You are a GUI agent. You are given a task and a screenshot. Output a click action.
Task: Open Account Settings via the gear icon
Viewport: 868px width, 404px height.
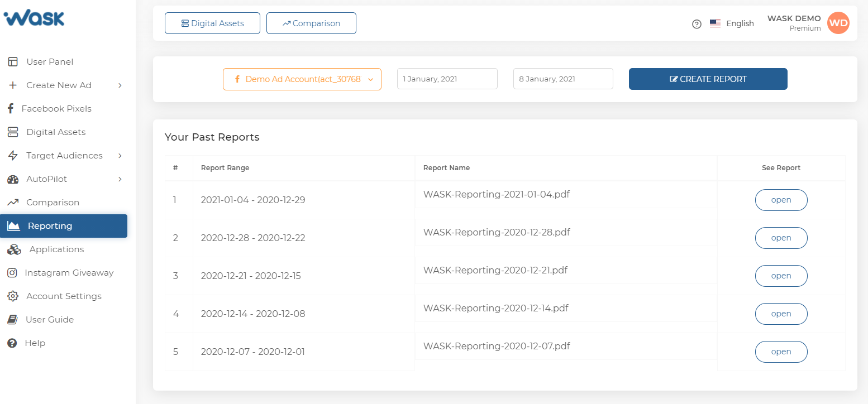tap(13, 296)
